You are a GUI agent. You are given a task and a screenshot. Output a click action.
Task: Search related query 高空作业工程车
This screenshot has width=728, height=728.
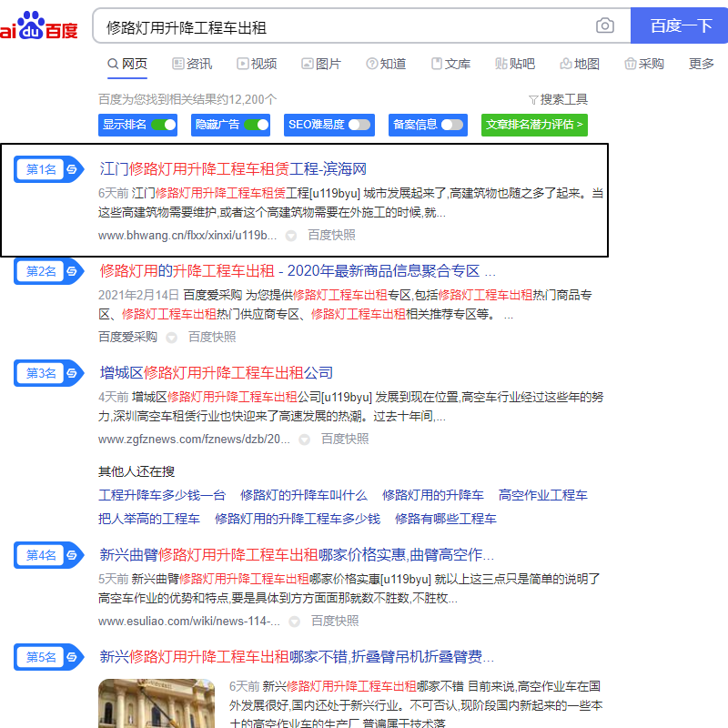point(542,495)
